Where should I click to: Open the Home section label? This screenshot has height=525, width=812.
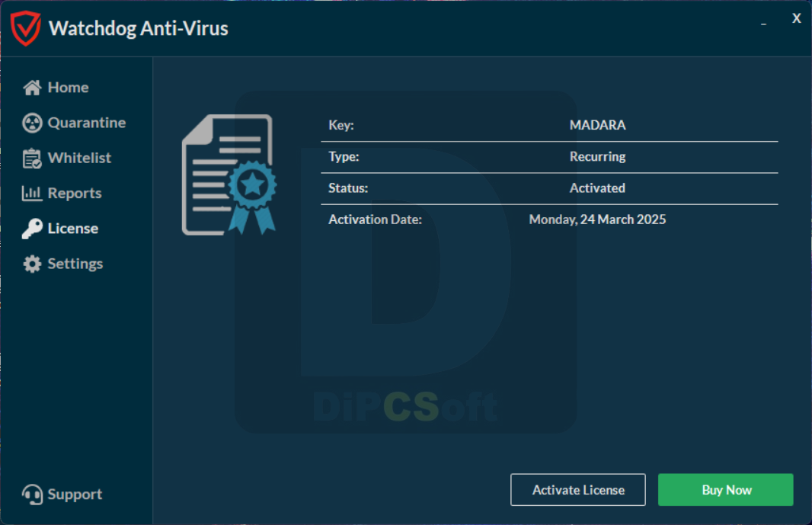(69, 88)
